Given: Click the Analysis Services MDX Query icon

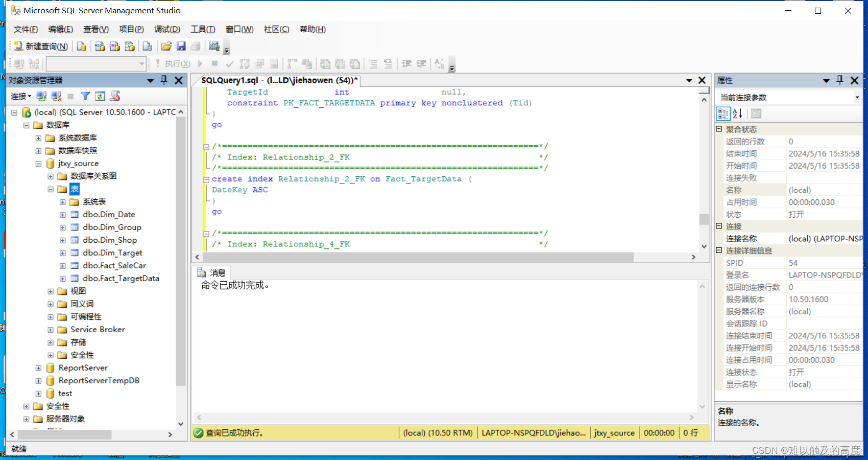Looking at the screenshot, I should 100,47.
